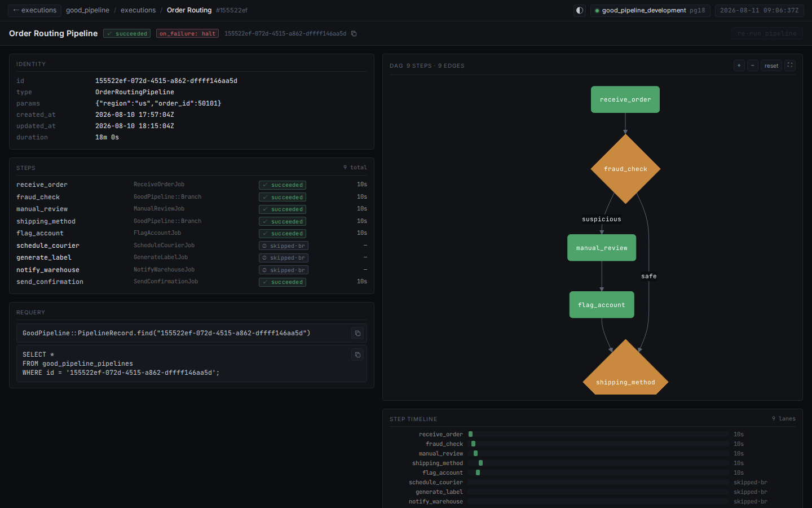Select the receive_order DAG node
This screenshot has height=508, width=812.
[625, 99]
